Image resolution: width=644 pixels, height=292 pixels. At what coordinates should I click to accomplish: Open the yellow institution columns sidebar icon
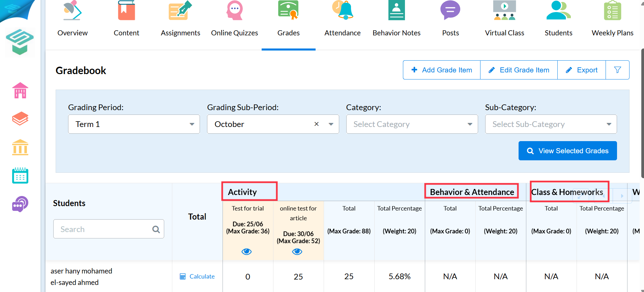pyautogui.click(x=20, y=147)
